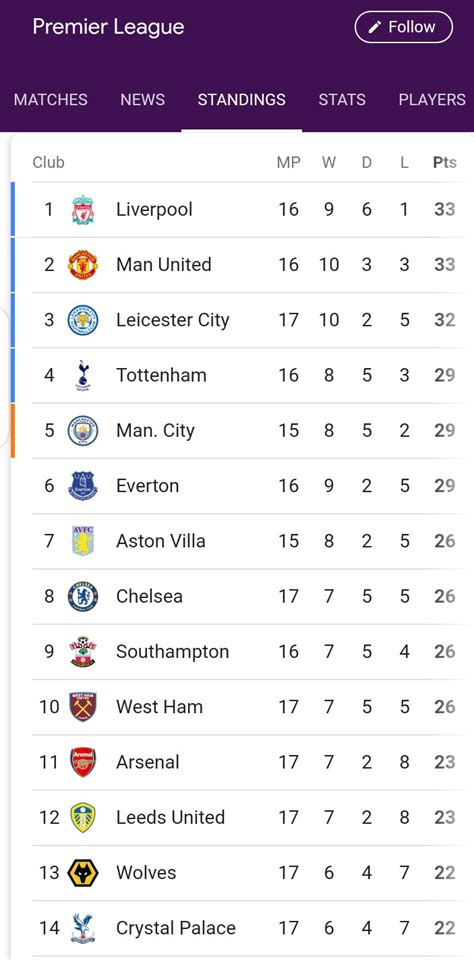Screen dimensions: 474x960
Task: Follow the Premier League
Action: pos(404,28)
